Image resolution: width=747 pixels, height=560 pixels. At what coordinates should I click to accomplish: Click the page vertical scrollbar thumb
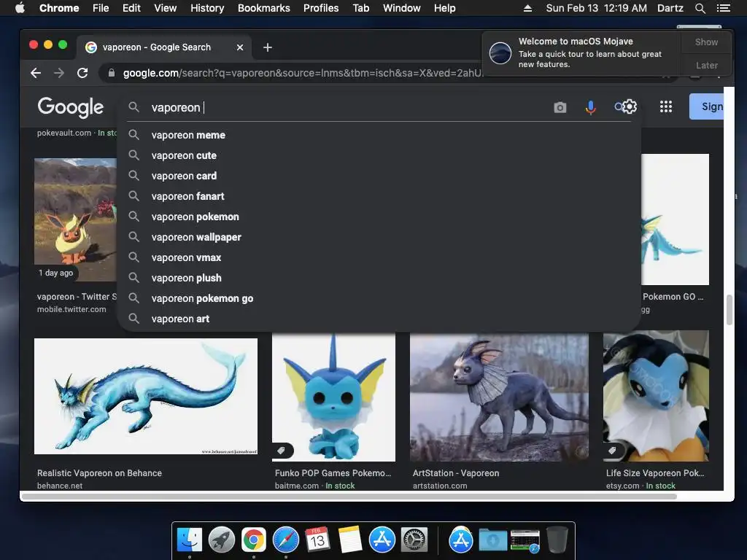pyautogui.click(x=729, y=310)
